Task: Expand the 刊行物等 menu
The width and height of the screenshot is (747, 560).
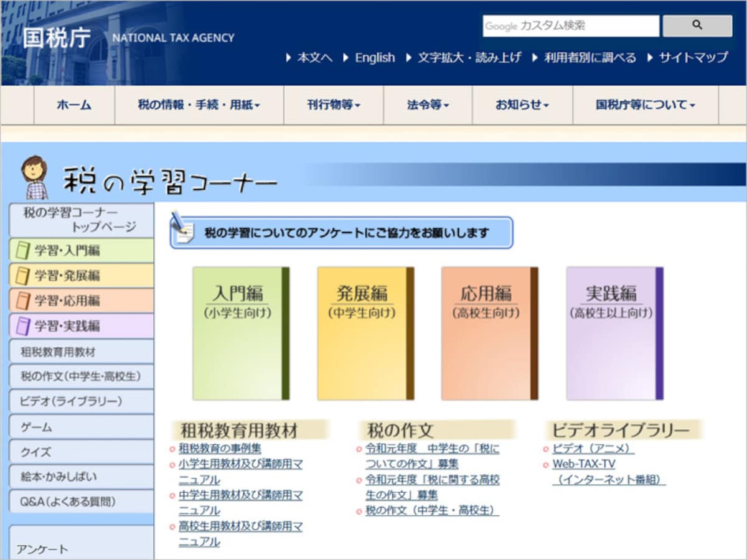Action: click(334, 105)
